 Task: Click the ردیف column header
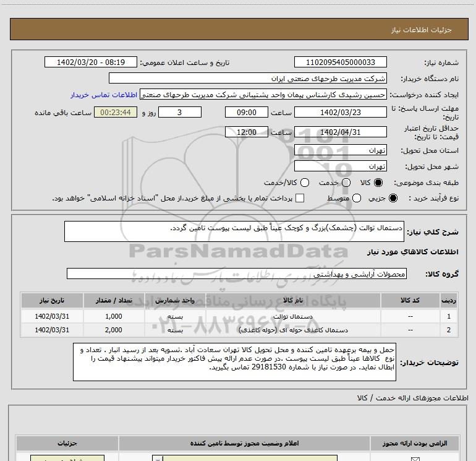[x=449, y=300]
